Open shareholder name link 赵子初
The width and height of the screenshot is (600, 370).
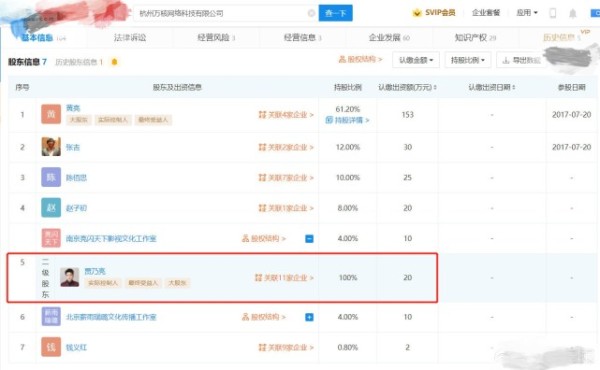(77, 208)
